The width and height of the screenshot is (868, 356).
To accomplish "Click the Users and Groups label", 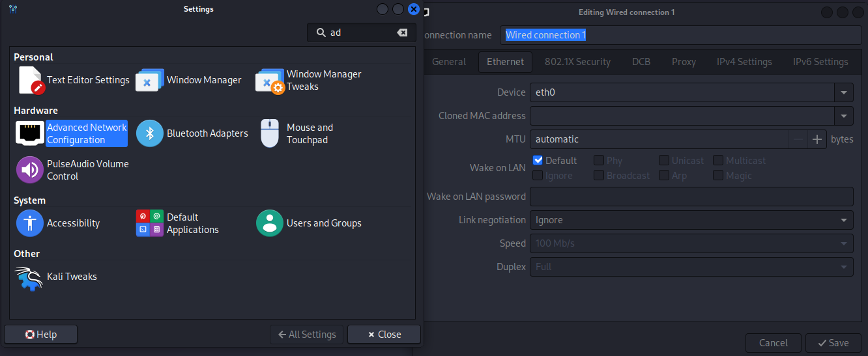I will tap(324, 223).
